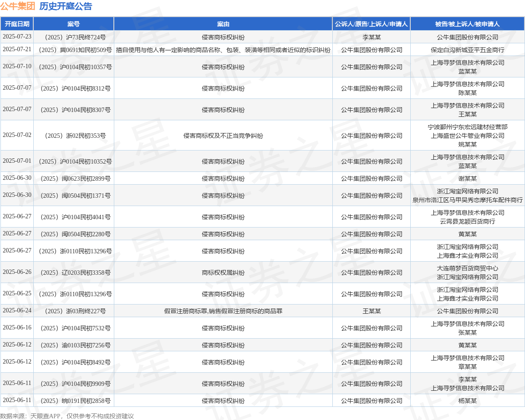The height and width of the screenshot is (420, 525).
Task: Click defendant 宁波鄞州宁东宏远建材经营部
Action: click(x=467, y=127)
